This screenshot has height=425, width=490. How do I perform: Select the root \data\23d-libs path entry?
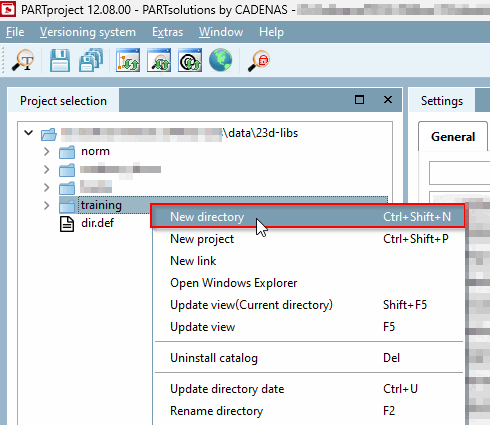[179, 133]
